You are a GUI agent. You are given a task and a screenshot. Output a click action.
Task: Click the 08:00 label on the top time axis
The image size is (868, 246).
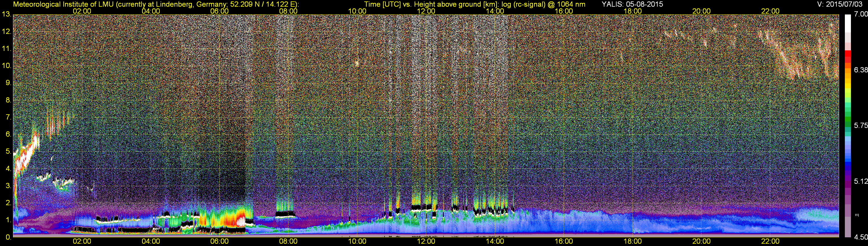click(x=288, y=11)
